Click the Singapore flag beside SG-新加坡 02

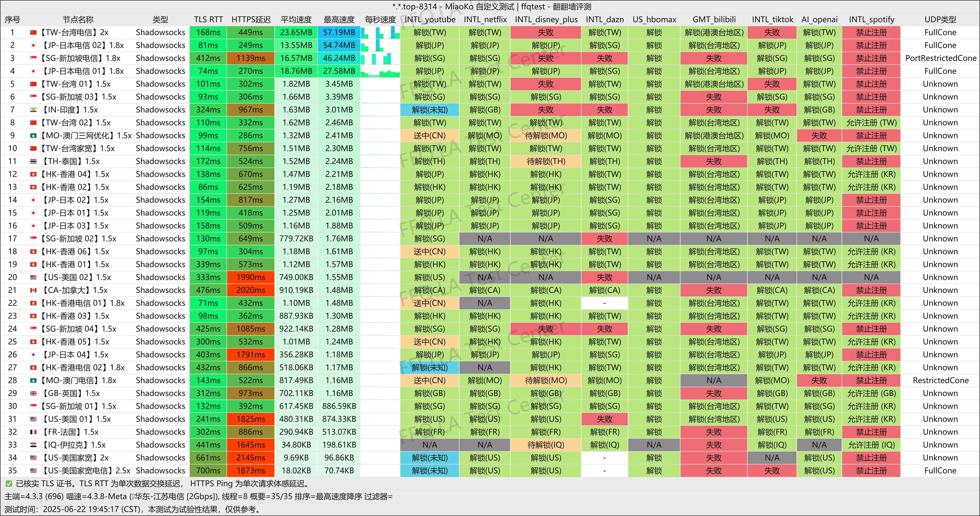33,239
